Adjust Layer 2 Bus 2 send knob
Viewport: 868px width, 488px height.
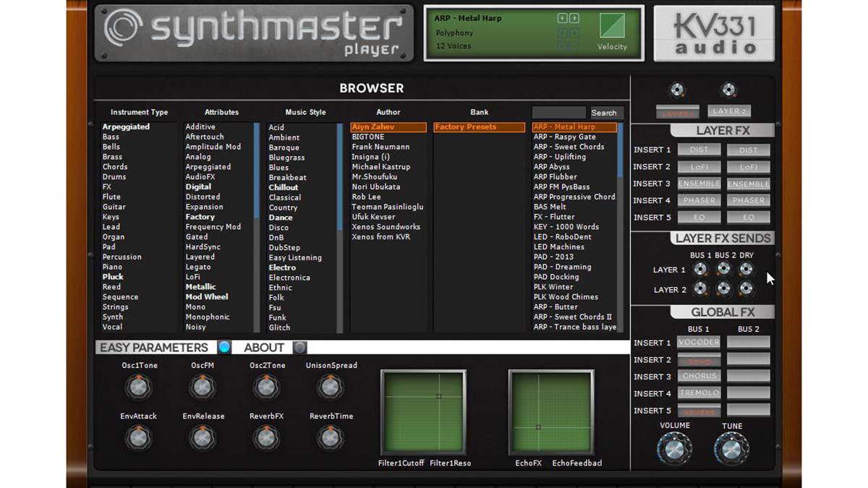click(x=723, y=289)
